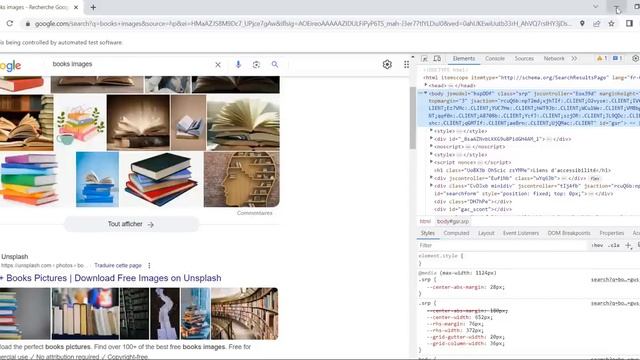Switch to the Sources panel tab
This screenshot has width=640, height=360.
point(524,59)
